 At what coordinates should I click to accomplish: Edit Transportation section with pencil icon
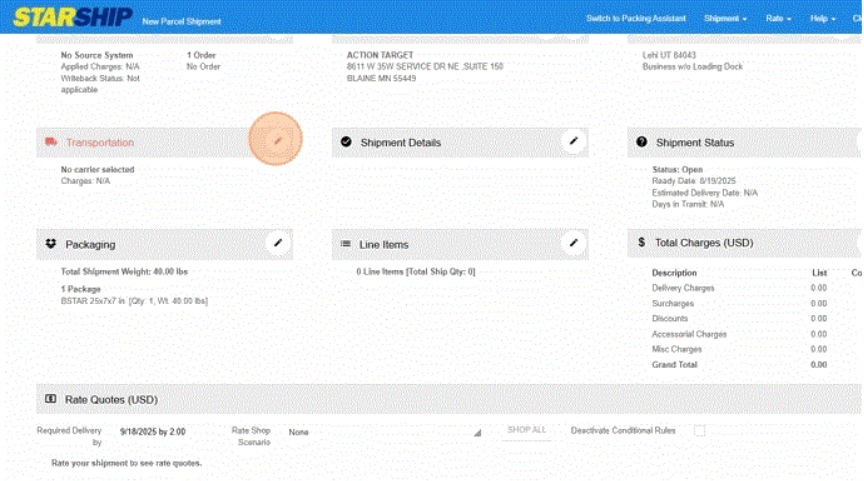coord(278,142)
